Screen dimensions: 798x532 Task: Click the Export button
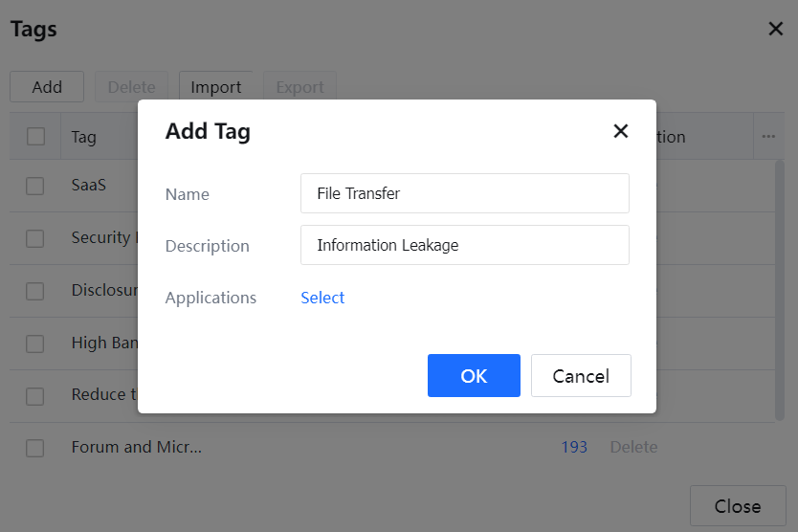click(299, 87)
